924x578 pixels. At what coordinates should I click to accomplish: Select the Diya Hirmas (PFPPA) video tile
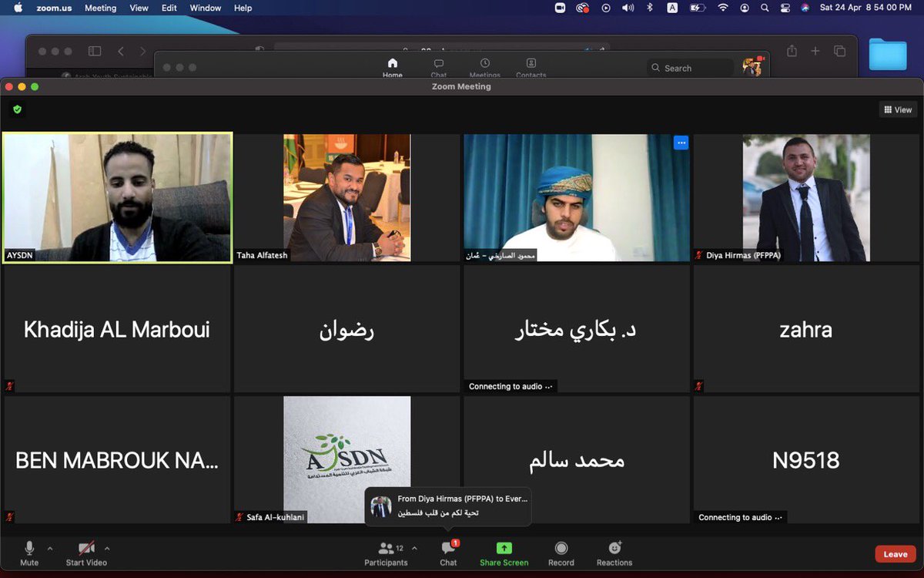pos(806,198)
